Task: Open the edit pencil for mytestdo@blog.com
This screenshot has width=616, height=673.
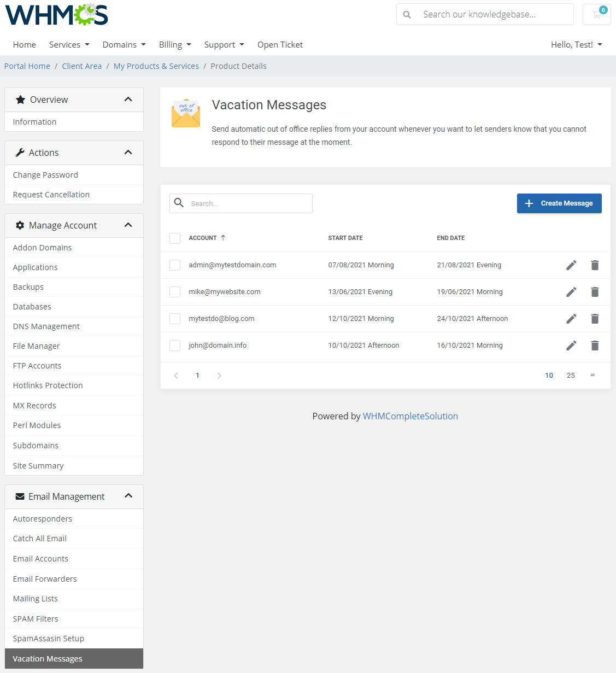Action: tap(571, 319)
